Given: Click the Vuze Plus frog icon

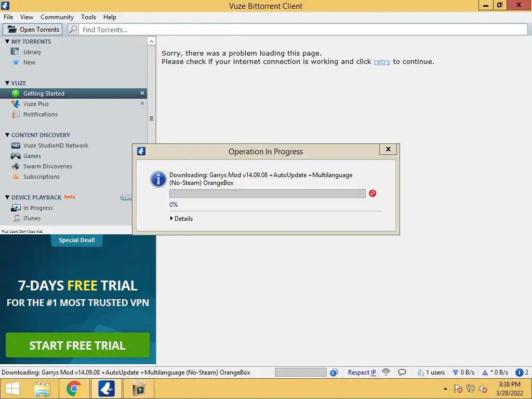Looking at the screenshot, I should click(16, 103).
